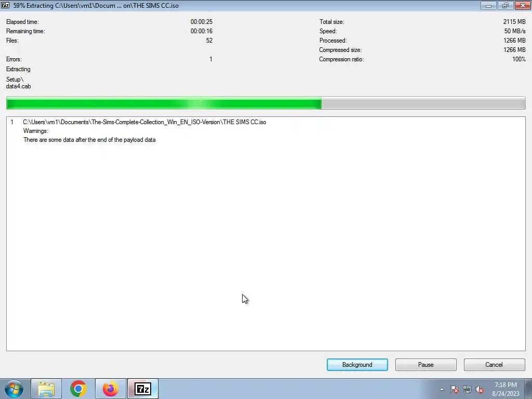Click the 'Elapsed time:' label
Image resolution: width=532 pixels, height=399 pixels.
(x=22, y=22)
